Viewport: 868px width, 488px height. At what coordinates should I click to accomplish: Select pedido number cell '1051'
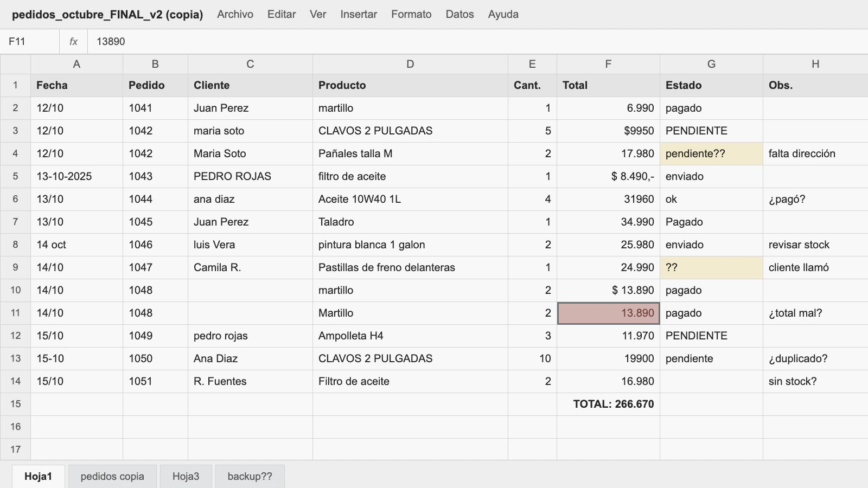click(x=155, y=381)
